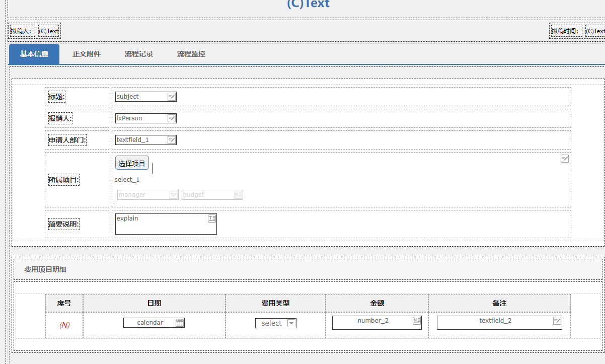Click into the textfield_1 input field
This screenshot has height=364, width=605.
[x=146, y=140]
